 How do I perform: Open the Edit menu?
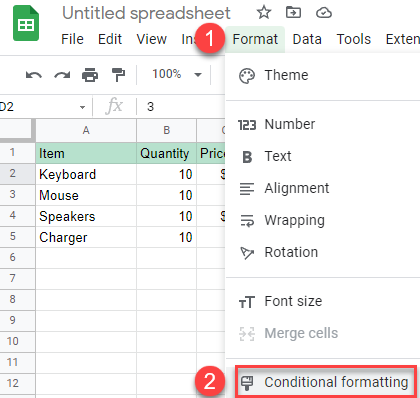(110, 39)
